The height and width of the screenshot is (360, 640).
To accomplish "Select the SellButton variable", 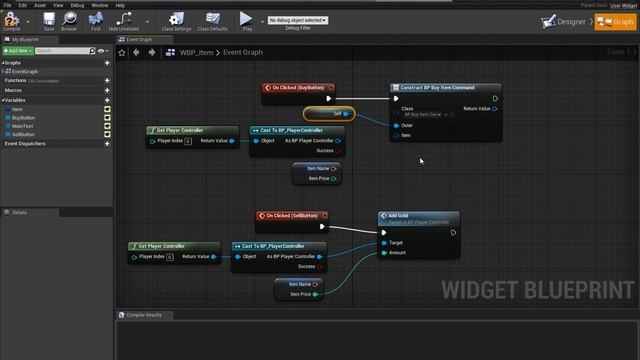I will point(23,134).
